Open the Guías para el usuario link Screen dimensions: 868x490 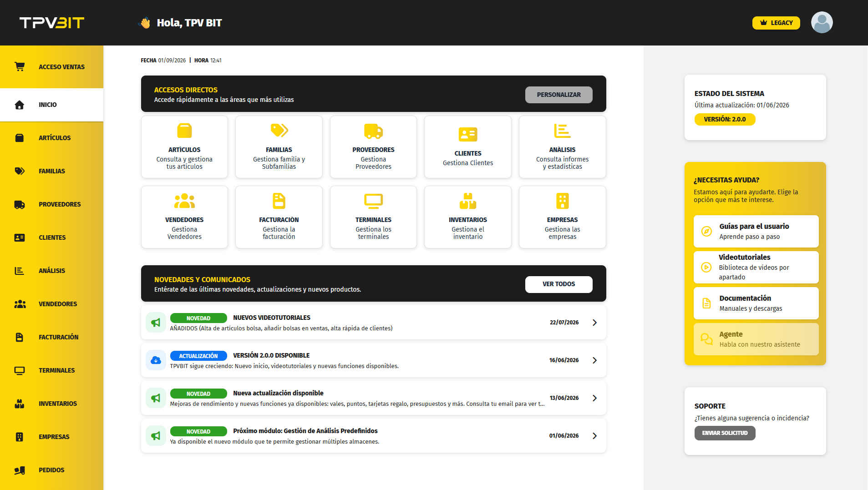click(756, 231)
